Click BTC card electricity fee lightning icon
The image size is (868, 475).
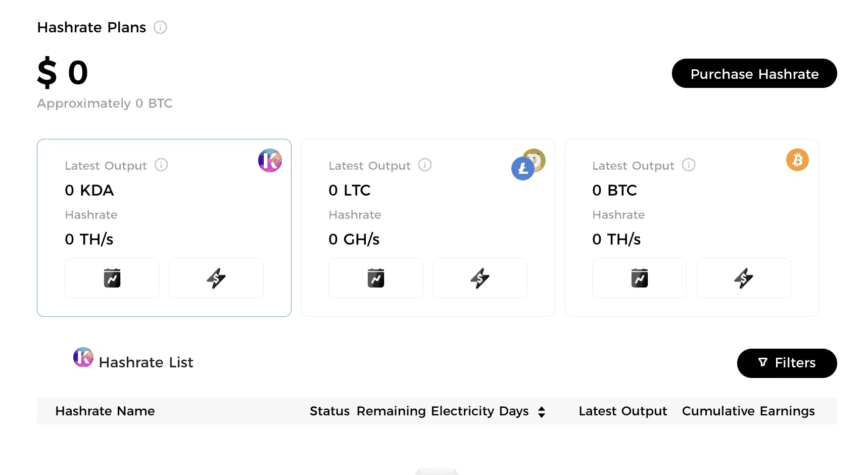point(744,278)
